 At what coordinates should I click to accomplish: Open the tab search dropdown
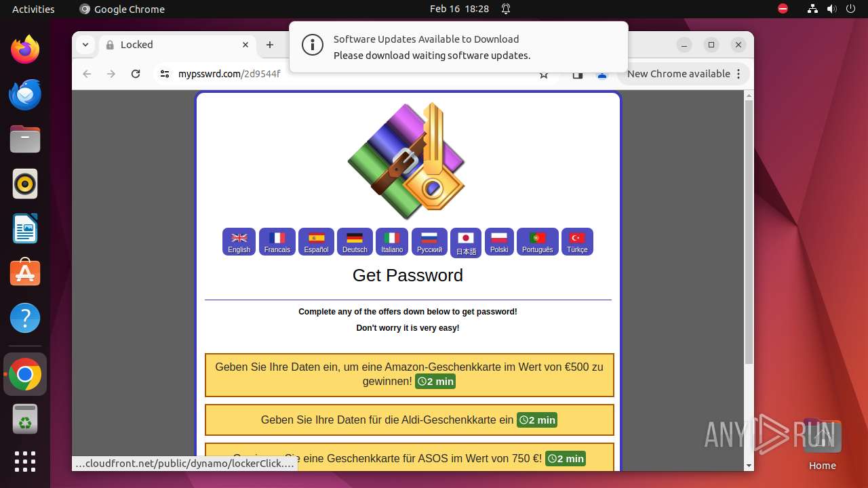coord(85,45)
